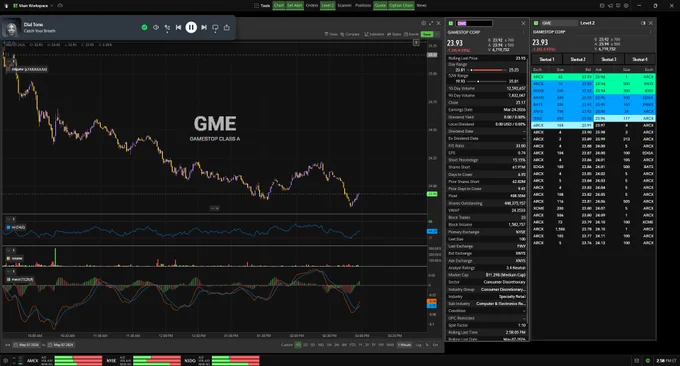
Task: Select the Chart tab in the top bar
Action: (x=279, y=6)
